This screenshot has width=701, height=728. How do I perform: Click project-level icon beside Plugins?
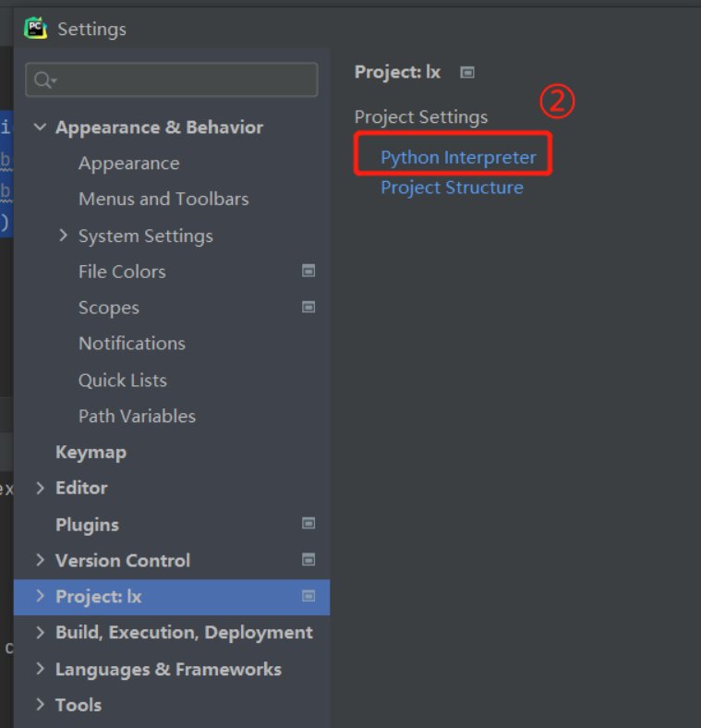click(308, 524)
